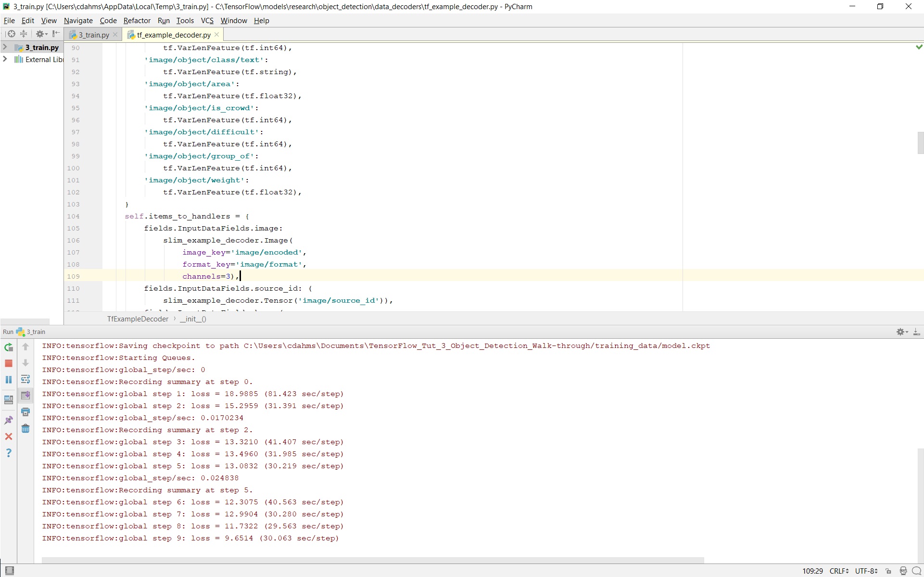Toggle soft-wrap in the console
This screenshot has width=924, height=577.
point(25,379)
